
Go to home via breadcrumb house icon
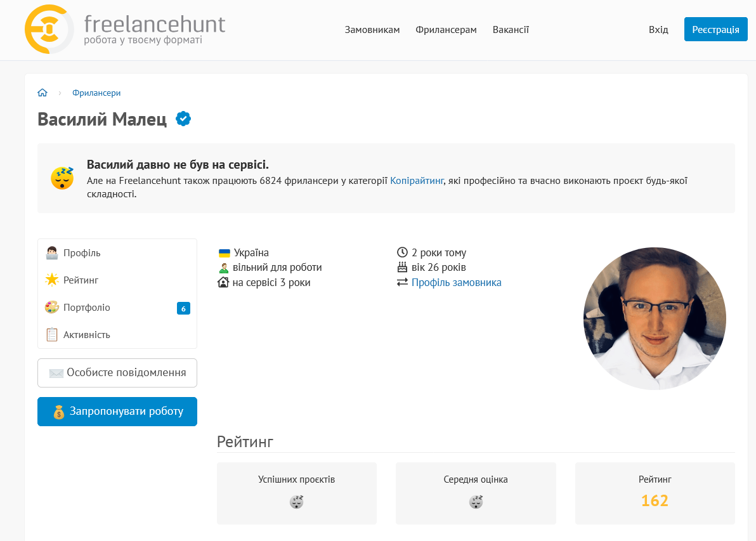click(x=42, y=93)
